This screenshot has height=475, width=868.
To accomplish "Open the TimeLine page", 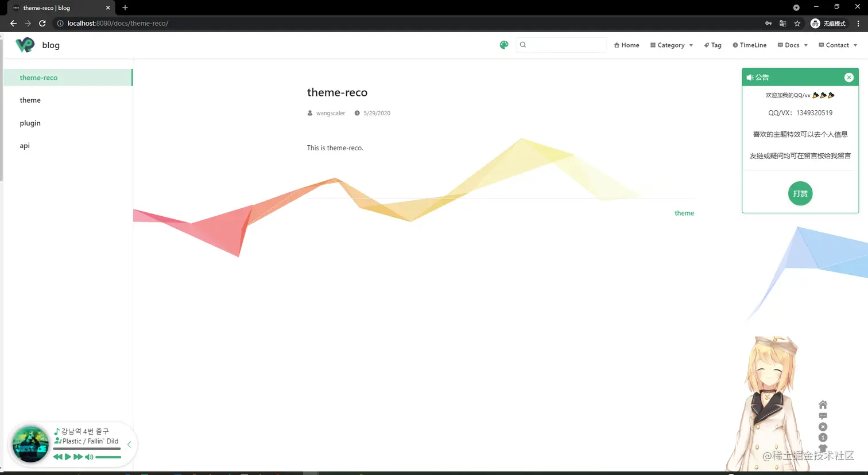I will click(749, 45).
